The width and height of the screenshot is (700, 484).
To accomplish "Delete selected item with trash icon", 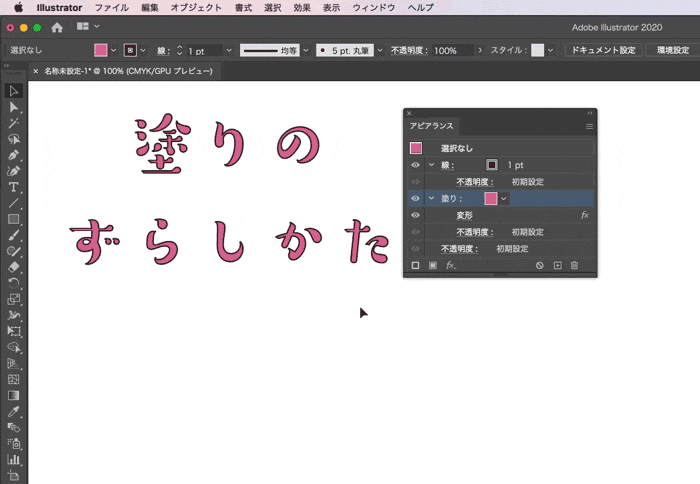I will click(574, 266).
